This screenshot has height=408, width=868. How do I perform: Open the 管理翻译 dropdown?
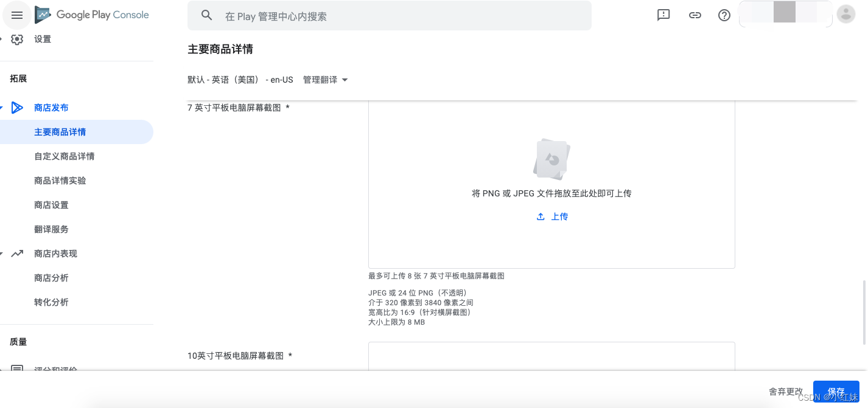pos(325,80)
